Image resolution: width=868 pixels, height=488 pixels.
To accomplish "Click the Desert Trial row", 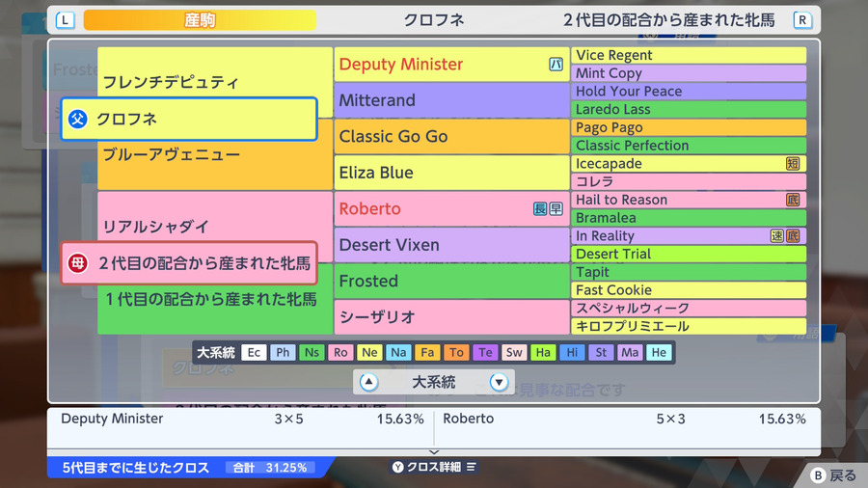I will pyautogui.click(x=689, y=254).
